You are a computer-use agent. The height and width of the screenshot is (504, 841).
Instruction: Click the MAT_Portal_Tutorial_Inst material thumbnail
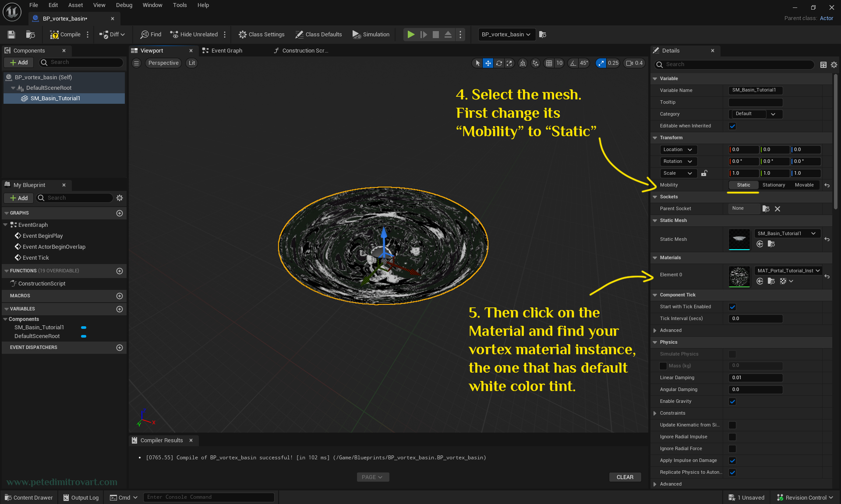[x=740, y=275]
